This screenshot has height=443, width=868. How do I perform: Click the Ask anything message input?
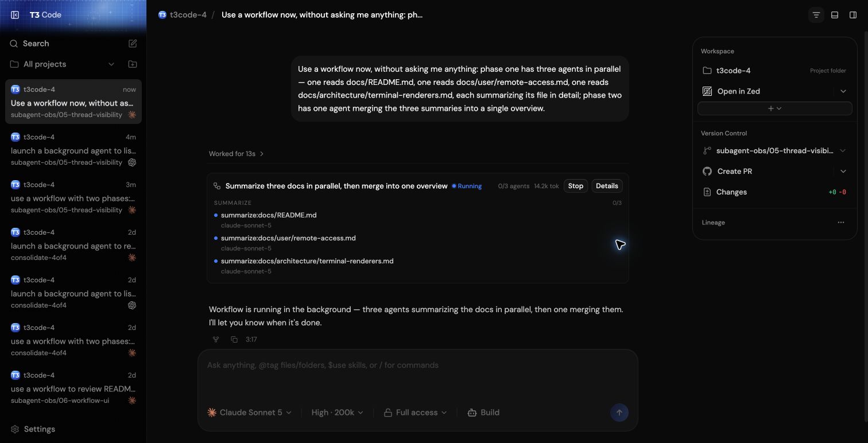coord(417,375)
